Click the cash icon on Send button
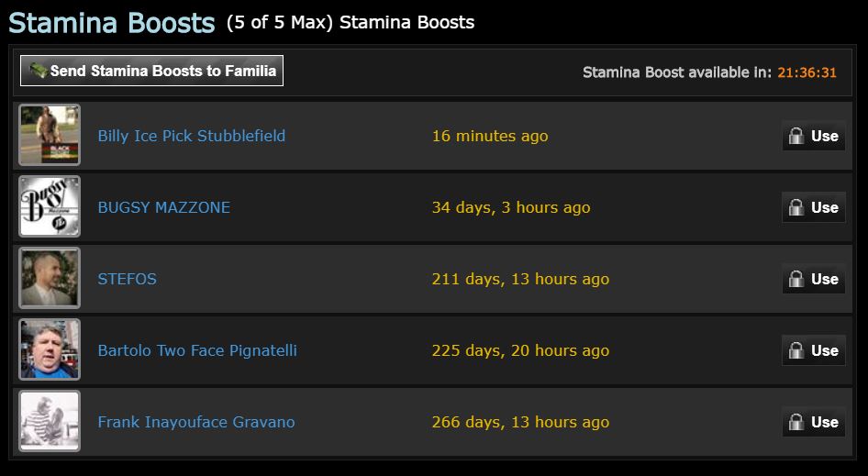This screenshot has height=476, width=868. (x=38, y=71)
